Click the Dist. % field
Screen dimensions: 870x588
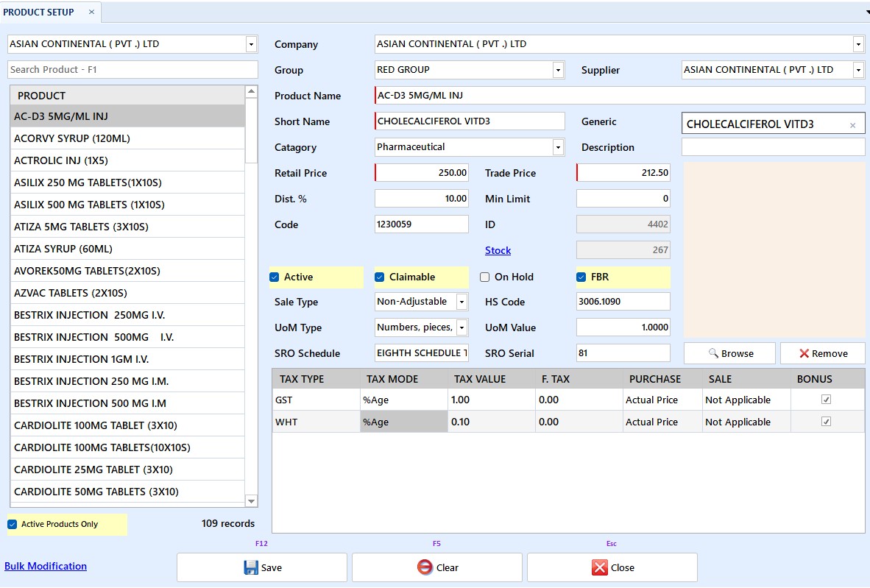(422, 199)
